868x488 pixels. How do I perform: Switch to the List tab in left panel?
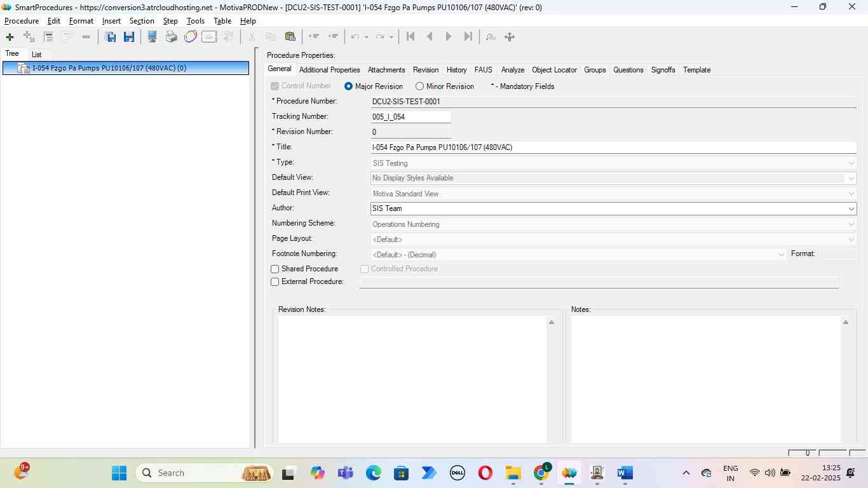pos(36,55)
